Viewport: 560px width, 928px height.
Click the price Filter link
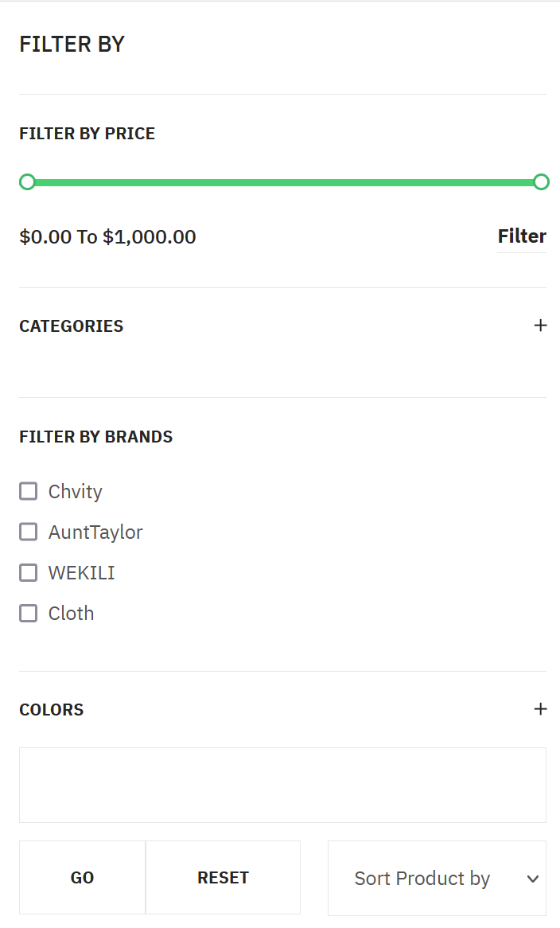[522, 236]
